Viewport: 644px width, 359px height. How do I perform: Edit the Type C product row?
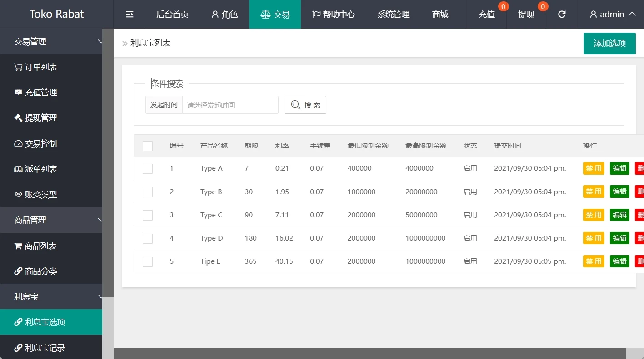tap(619, 215)
